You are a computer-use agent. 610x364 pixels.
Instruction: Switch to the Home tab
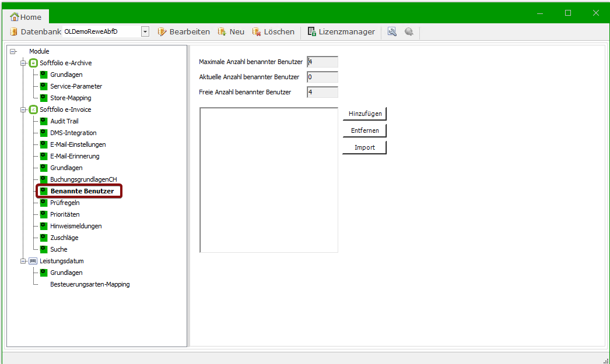26,17
